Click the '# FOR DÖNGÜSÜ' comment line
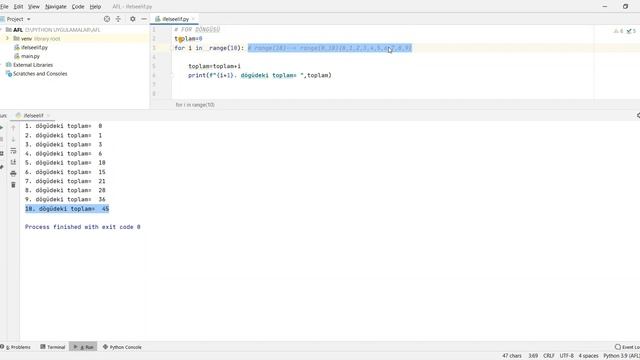 [197, 29]
